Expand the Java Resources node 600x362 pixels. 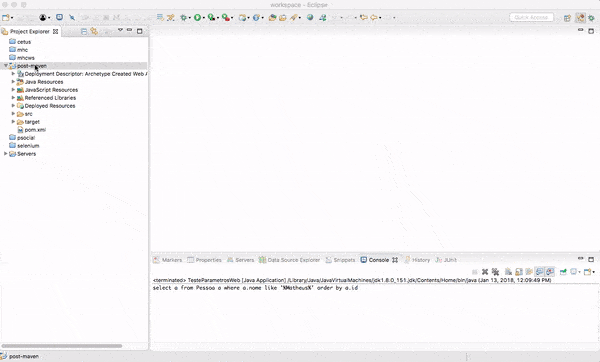13,82
